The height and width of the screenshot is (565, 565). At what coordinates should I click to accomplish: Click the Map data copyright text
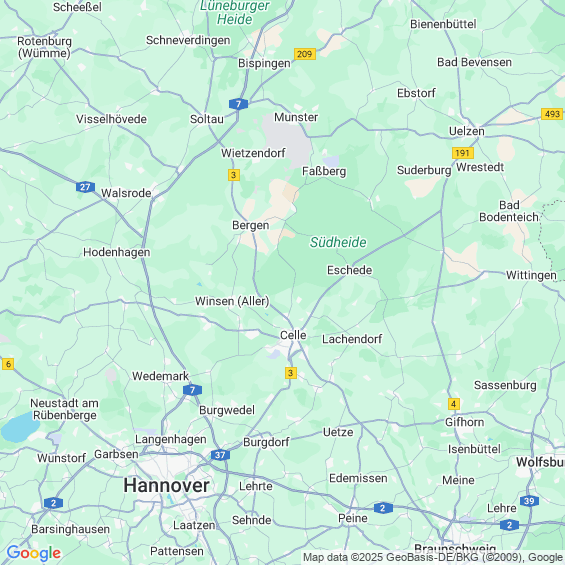[434, 557]
